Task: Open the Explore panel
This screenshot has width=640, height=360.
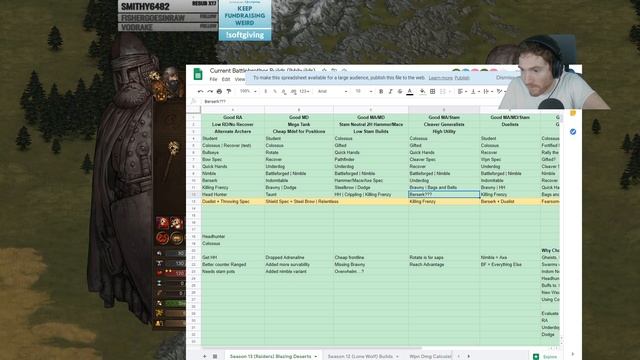Action: coord(545,356)
